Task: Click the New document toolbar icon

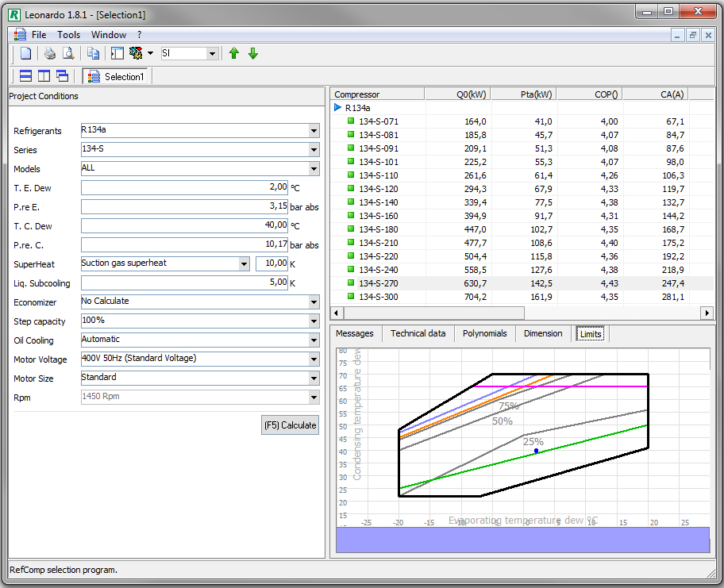Action: (26, 53)
